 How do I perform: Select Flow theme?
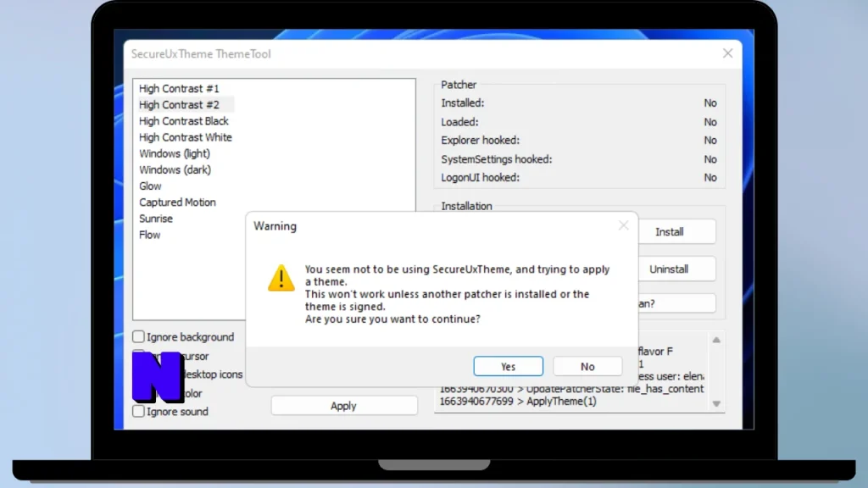click(x=149, y=235)
